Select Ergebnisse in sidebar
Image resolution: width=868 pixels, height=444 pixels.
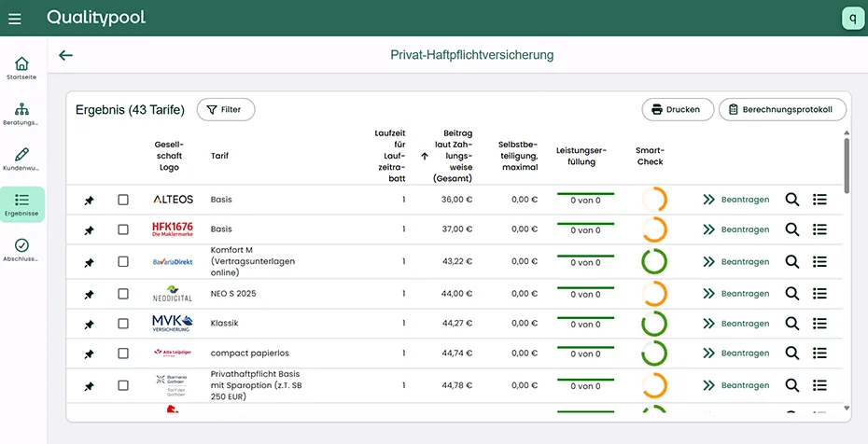[x=21, y=204]
